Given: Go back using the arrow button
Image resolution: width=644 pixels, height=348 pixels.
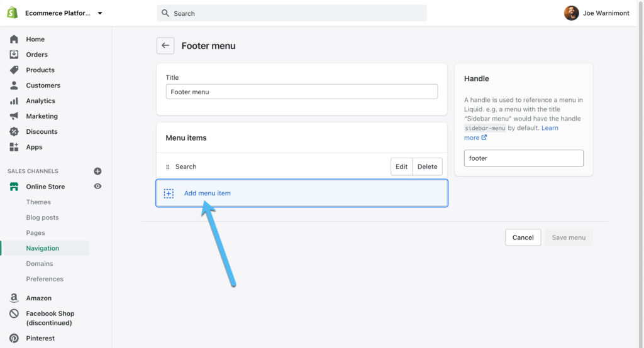Looking at the screenshot, I should [x=165, y=46].
